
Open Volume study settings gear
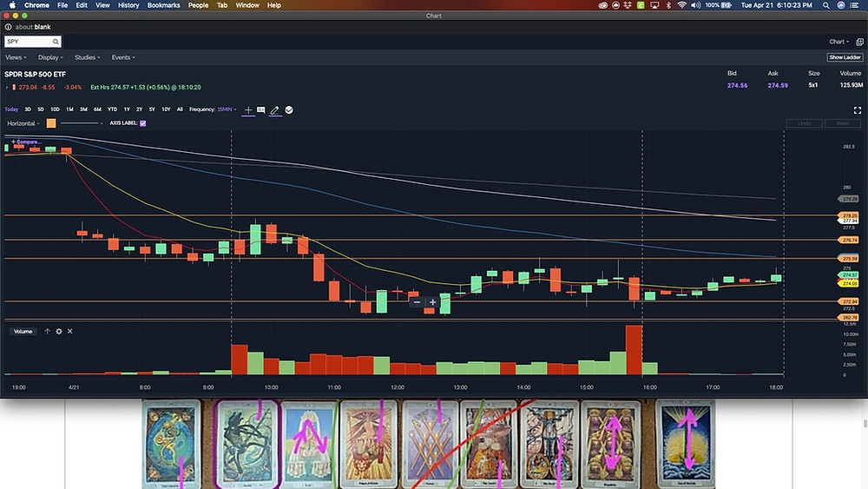(59, 331)
